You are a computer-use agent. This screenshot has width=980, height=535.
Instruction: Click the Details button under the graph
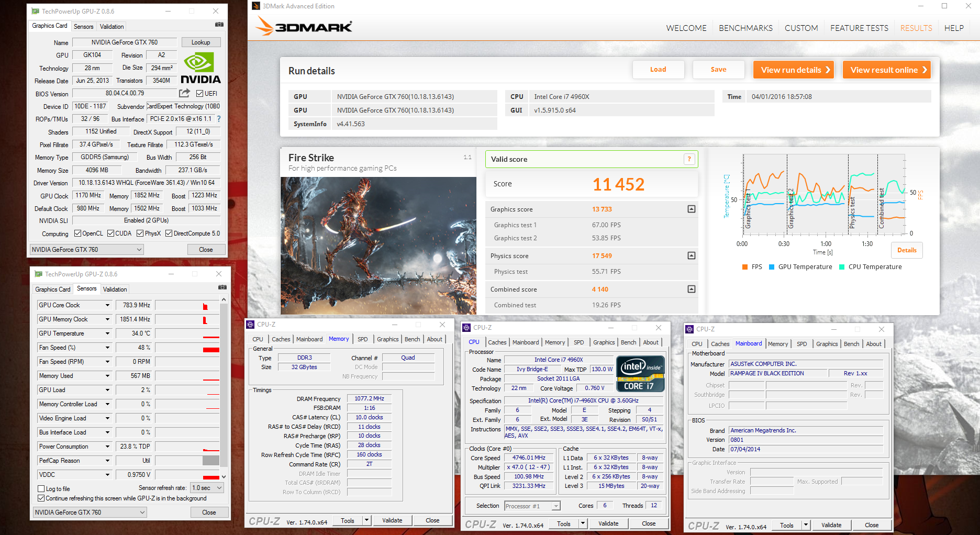point(907,250)
